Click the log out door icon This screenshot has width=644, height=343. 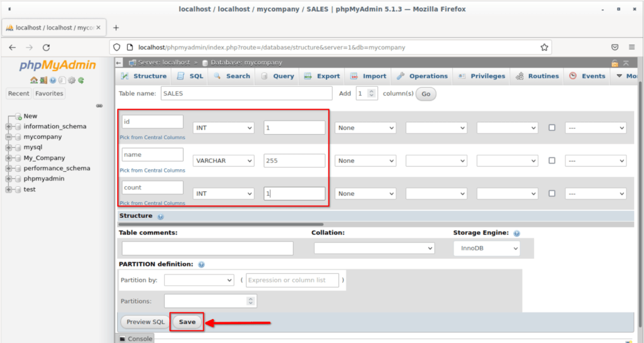[x=43, y=80]
